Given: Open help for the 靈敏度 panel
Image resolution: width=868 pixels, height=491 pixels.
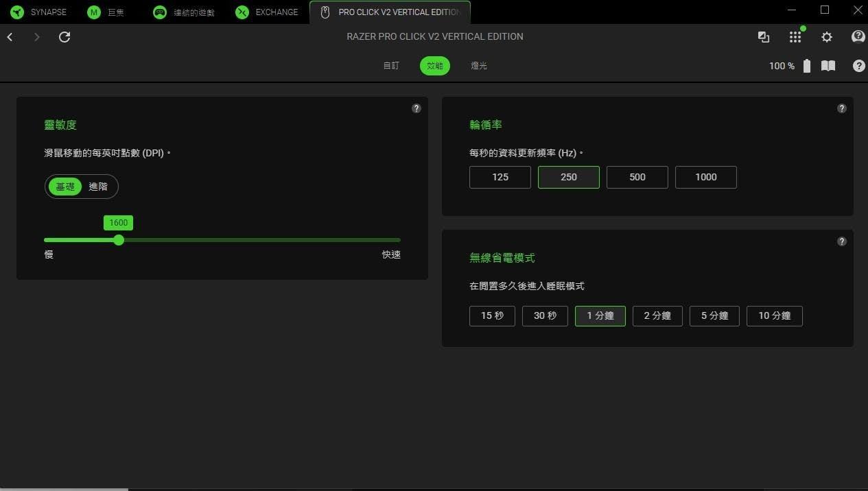Looking at the screenshot, I should coord(417,108).
